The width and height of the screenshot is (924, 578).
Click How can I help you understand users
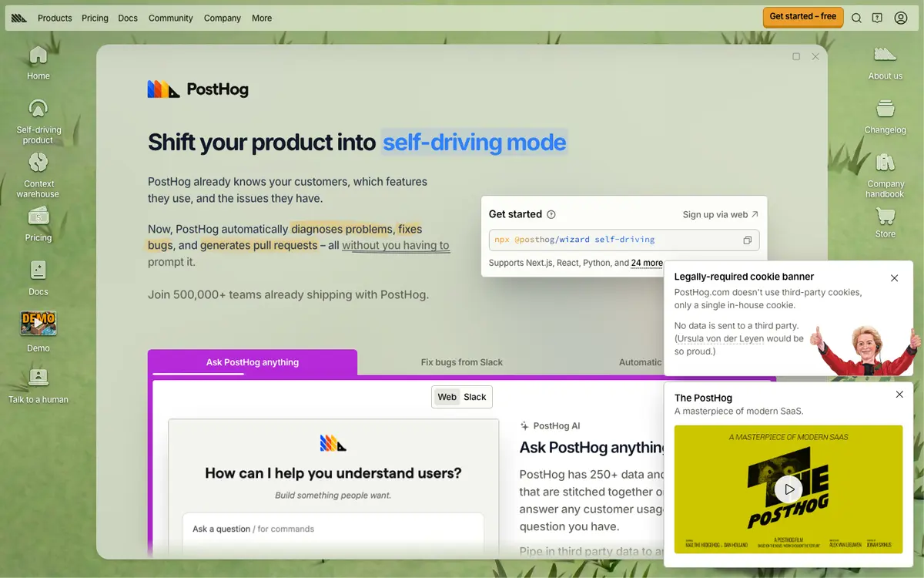[333, 473]
